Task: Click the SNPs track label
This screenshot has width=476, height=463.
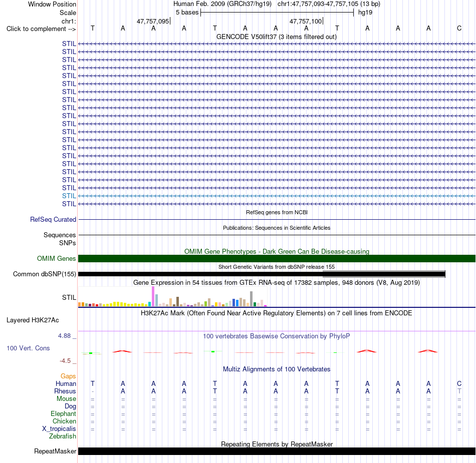Action: pyautogui.click(x=68, y=243)
